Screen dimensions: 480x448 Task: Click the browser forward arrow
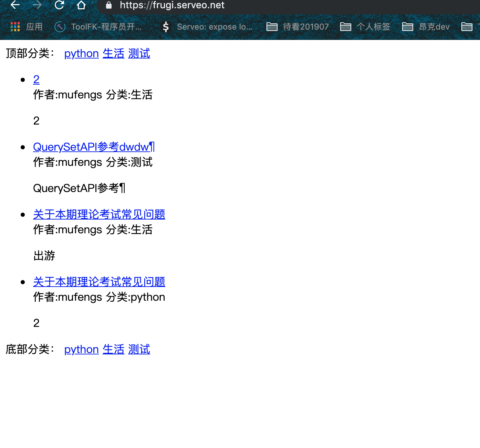[37, 5]
